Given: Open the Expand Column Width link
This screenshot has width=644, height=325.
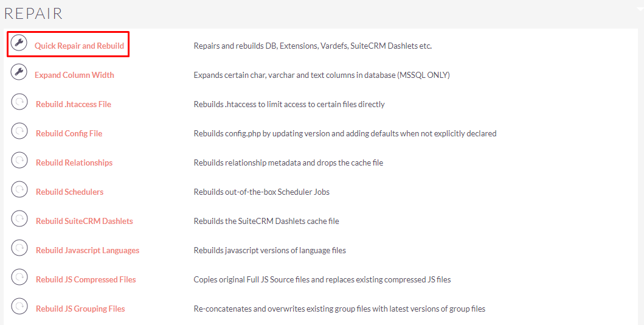Looking at the screenshot, I should tap(74, 75).
